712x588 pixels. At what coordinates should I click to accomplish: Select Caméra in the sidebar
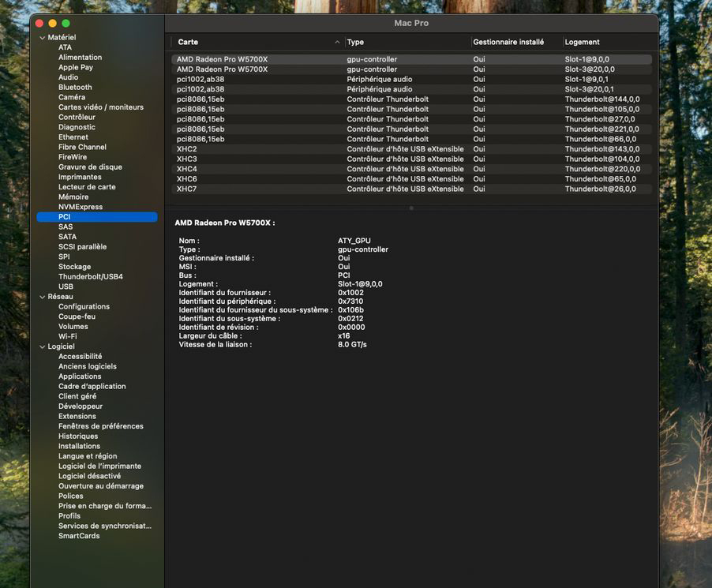71,97
